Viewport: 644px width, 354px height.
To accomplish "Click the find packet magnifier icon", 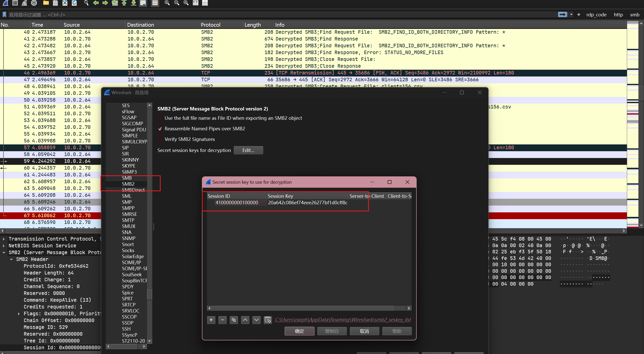I will point(86,3).
